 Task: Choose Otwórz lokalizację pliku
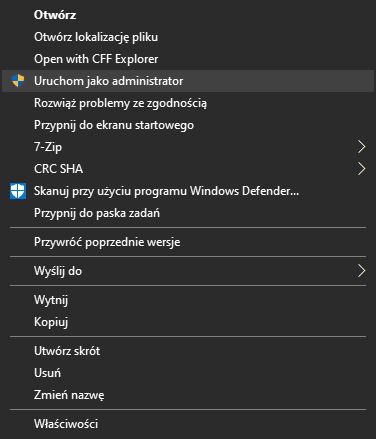click(x=188, y=37)
